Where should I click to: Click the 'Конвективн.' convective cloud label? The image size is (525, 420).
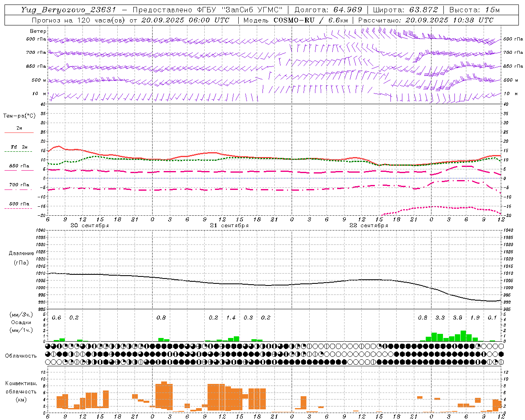click(x=21, y=383)
